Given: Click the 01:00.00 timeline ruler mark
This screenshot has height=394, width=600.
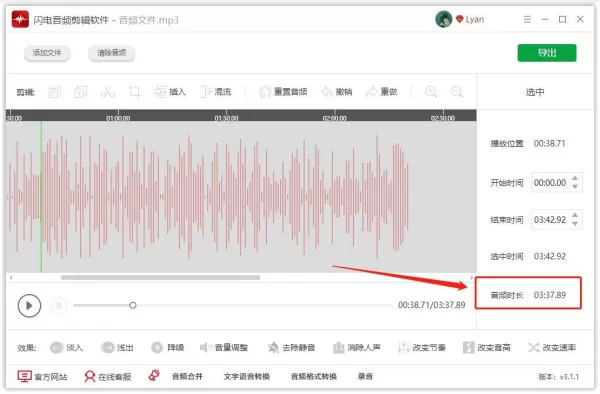Looking at the screenshot, I should pos(118,118).
